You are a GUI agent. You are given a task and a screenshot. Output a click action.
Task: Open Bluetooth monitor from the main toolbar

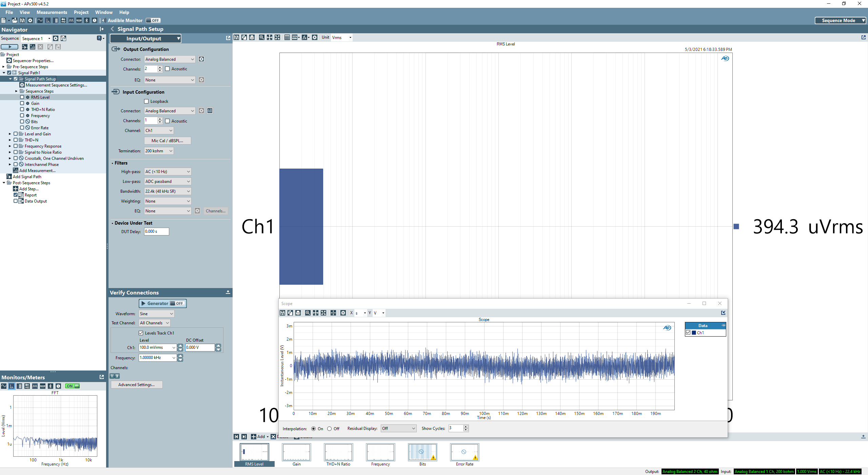(x=87, y=20)
